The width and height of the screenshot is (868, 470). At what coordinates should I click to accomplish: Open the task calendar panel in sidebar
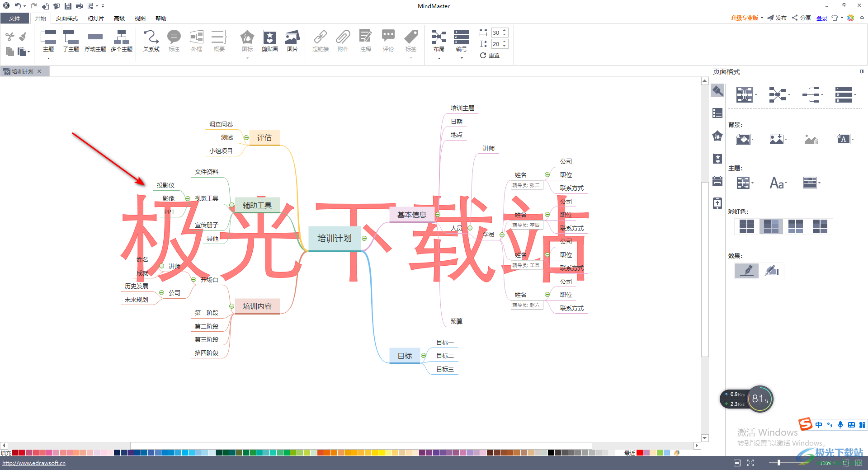pos(717,181)
